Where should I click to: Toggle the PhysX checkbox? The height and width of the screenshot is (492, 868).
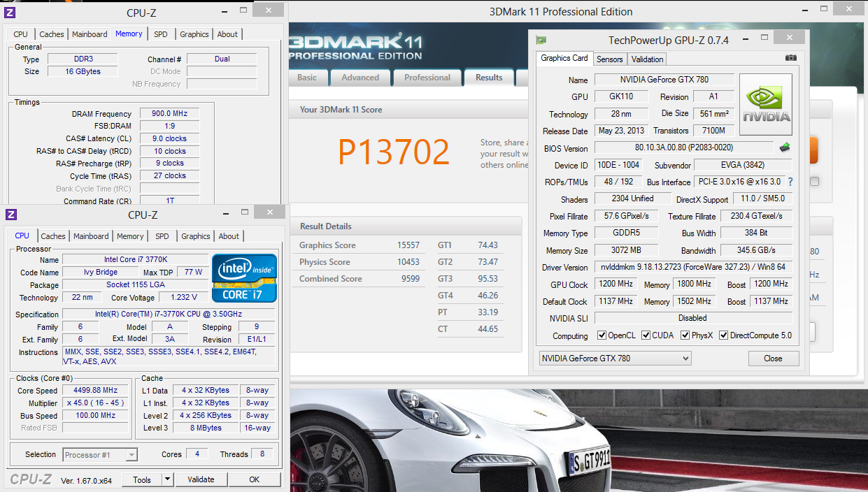point(685,335)
